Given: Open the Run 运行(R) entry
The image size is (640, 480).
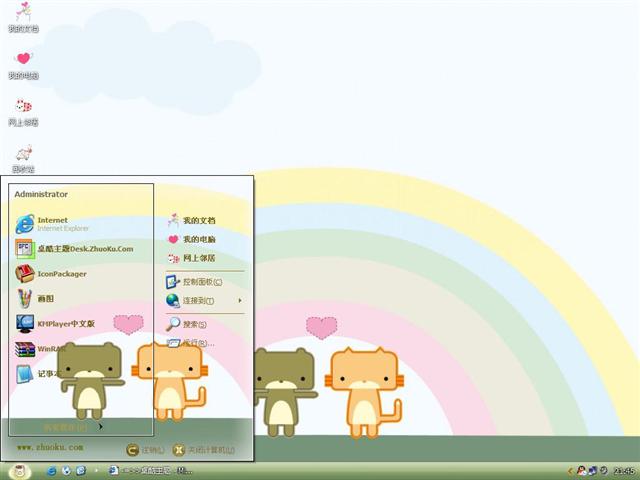Looking at the screenshot, I should coord(190,343).
